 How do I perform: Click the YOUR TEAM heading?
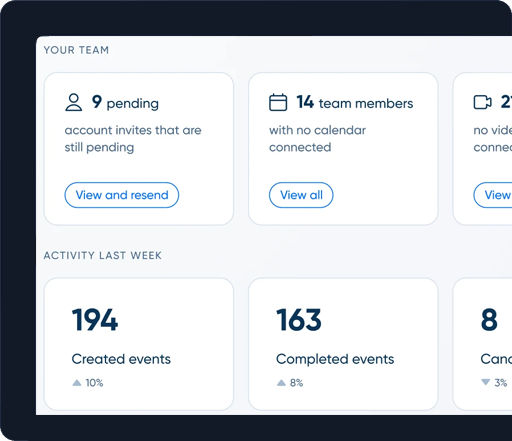coord(76,50)
